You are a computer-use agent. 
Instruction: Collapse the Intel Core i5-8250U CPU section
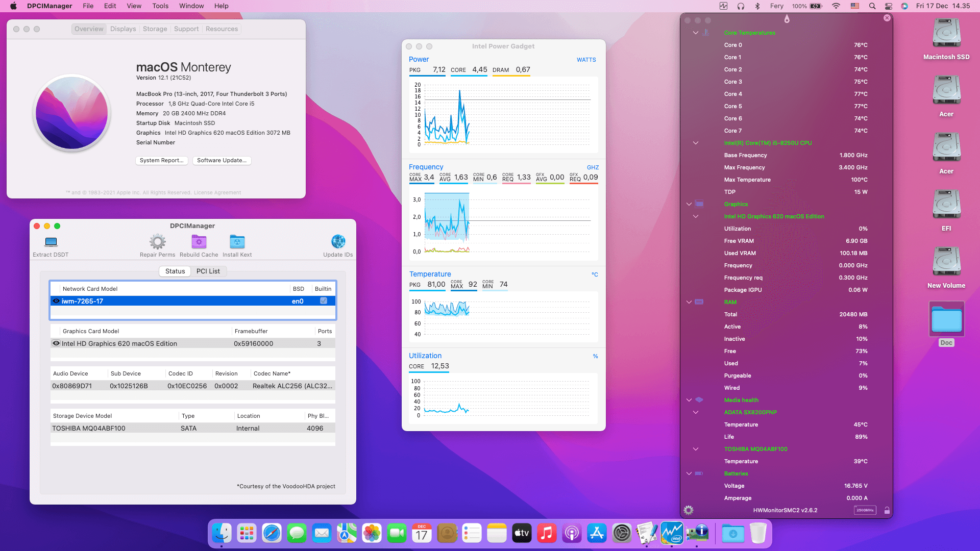(695, 143)
